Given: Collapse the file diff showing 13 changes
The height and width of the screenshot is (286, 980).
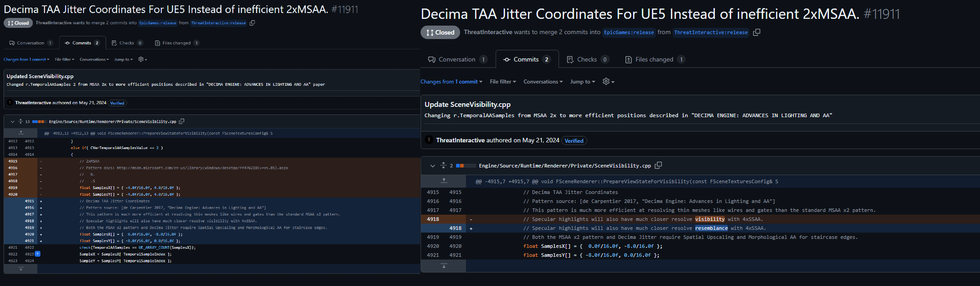Looking at the screenshot, I should [x=13, y=121].
